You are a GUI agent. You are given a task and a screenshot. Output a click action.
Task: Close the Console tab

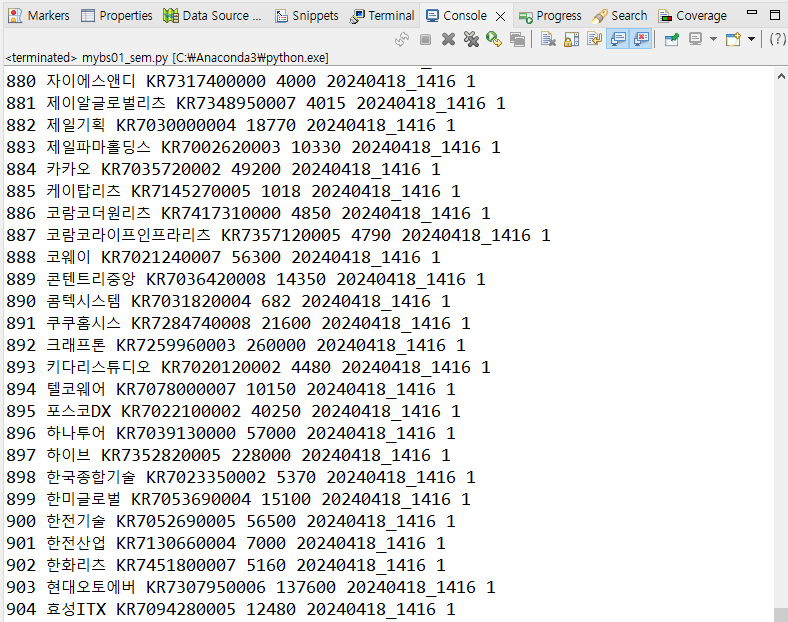501,17
